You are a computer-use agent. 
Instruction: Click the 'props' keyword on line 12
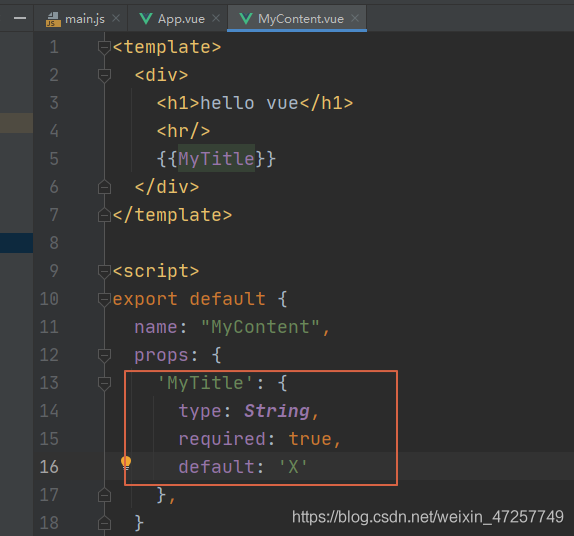pyautogui.click(x=161, y=356)
